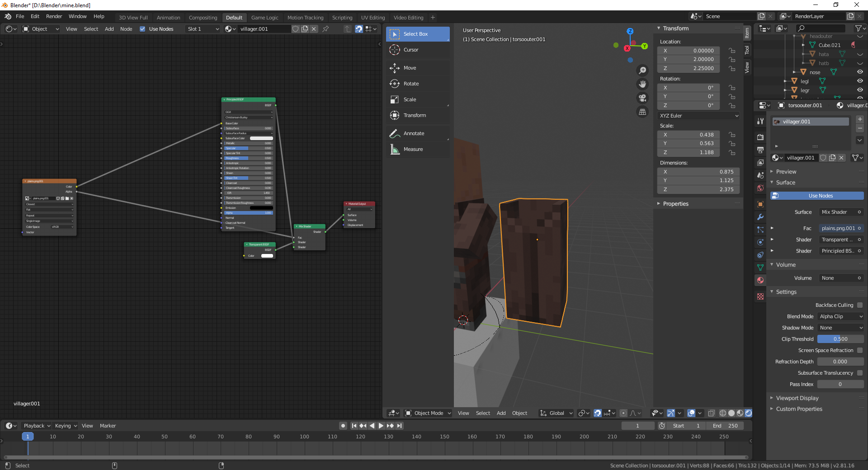Switch to UV Editing workspace tab
This screenshot has height=470, width=868.
(373, 18)
